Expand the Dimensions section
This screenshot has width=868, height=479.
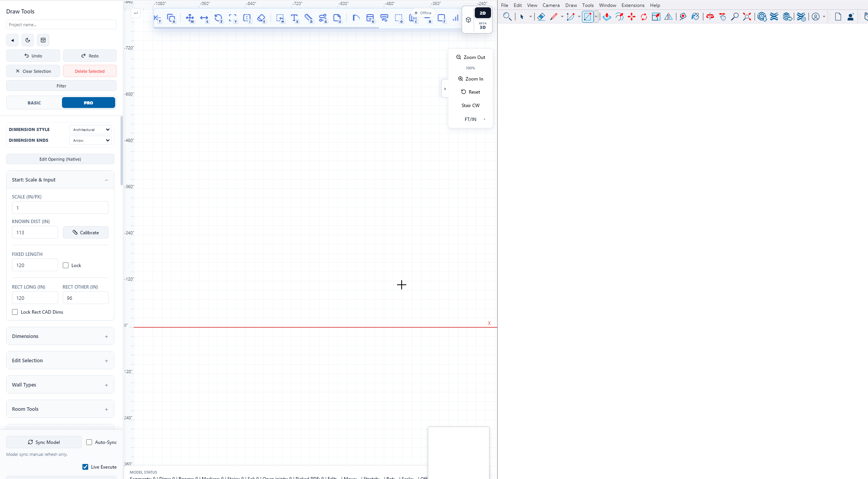[60, 336]
